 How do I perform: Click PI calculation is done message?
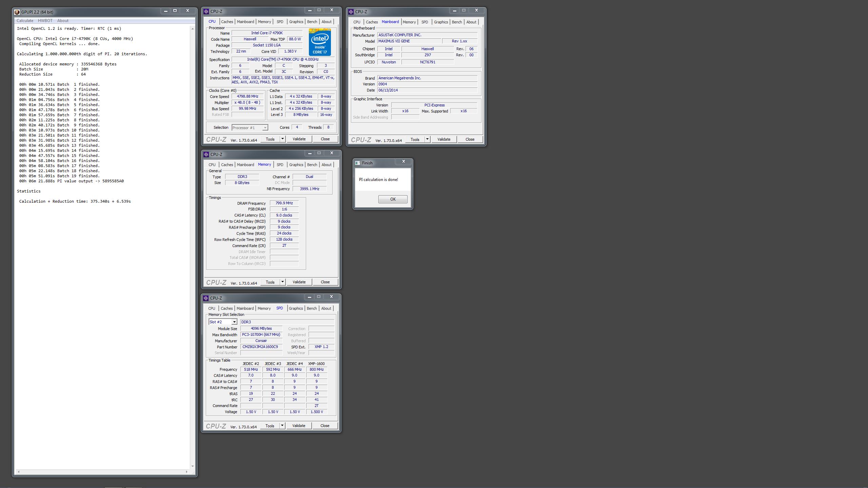coord(378,180)
